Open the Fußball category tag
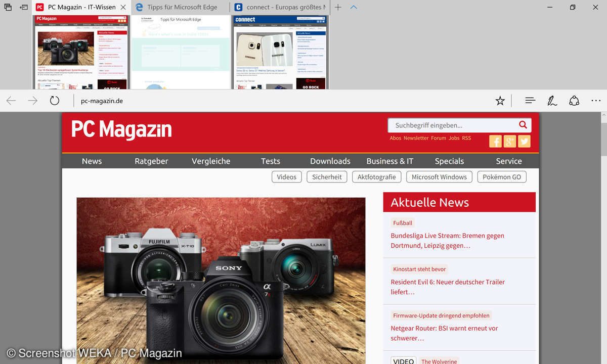607x364 pixels. [403, 223]
